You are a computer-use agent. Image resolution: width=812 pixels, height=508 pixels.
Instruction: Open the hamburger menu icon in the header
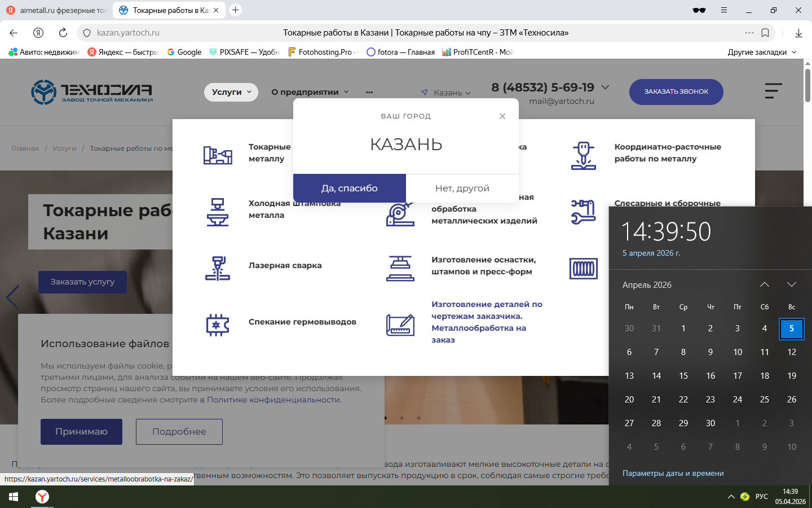click(773, 91)
